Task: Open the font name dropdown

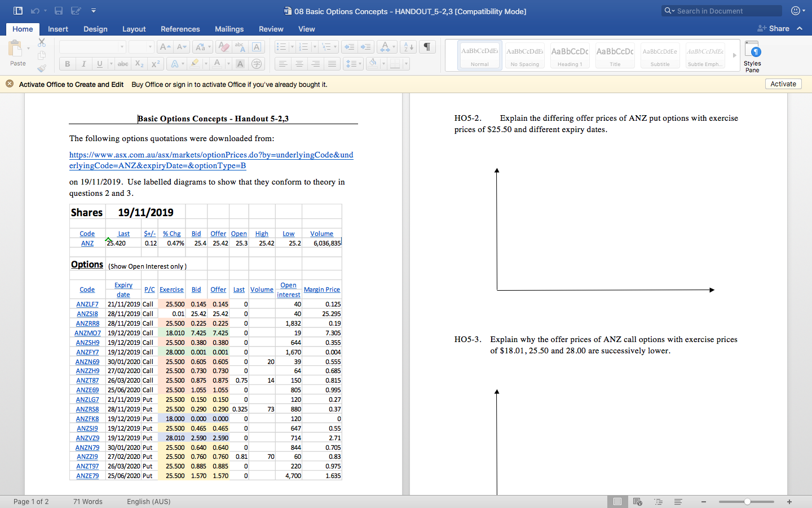Action: (x=122, y=47)
